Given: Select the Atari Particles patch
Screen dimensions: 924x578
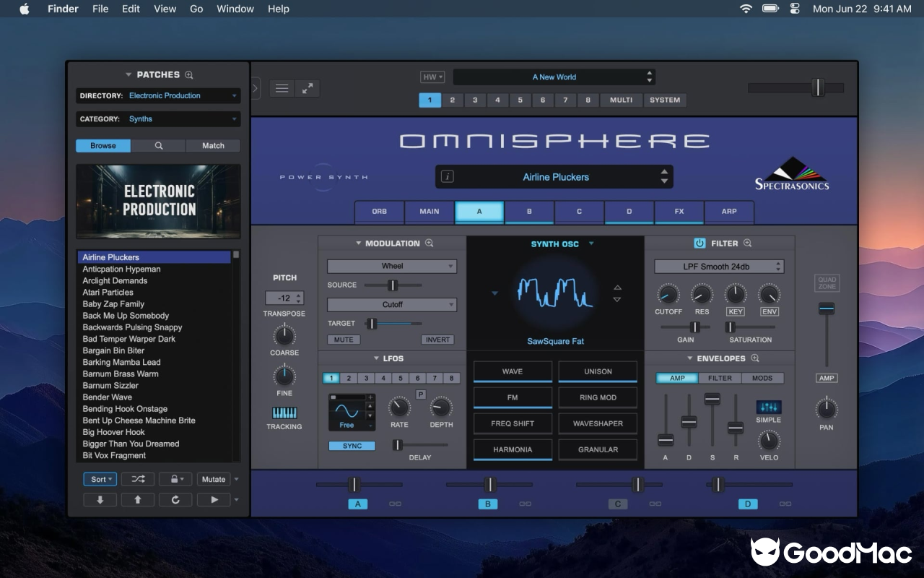Looking at the screenshot, I should click(x=154, y=292).
